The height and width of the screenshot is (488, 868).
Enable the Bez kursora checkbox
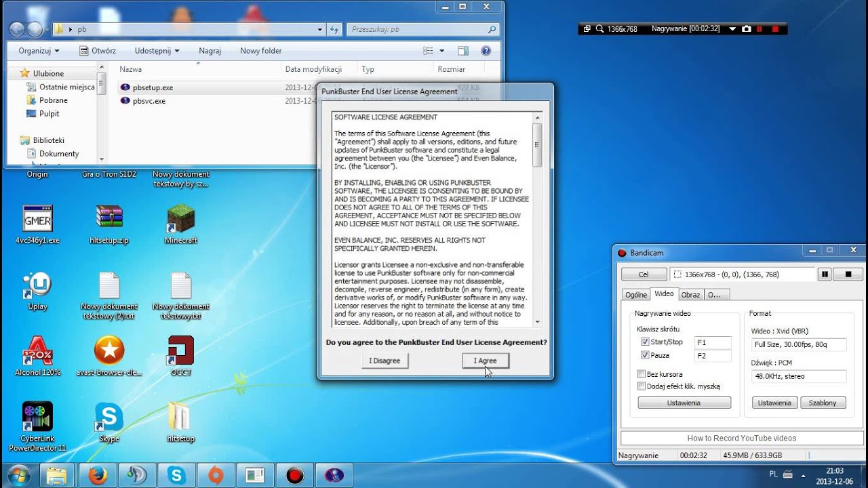click(642, 374)
